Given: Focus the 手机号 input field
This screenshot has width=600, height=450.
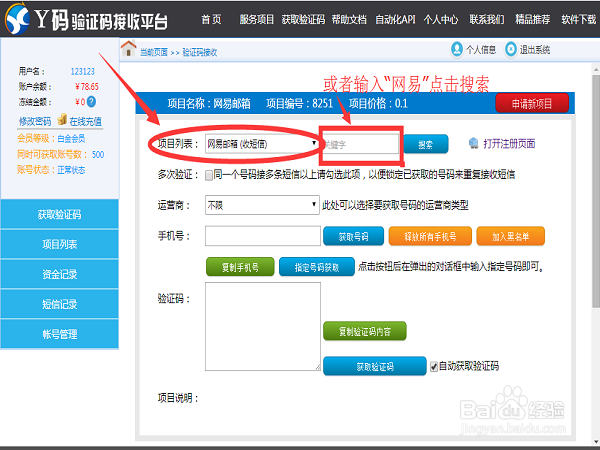Looking at the screenshot, I should click(262, 236).
